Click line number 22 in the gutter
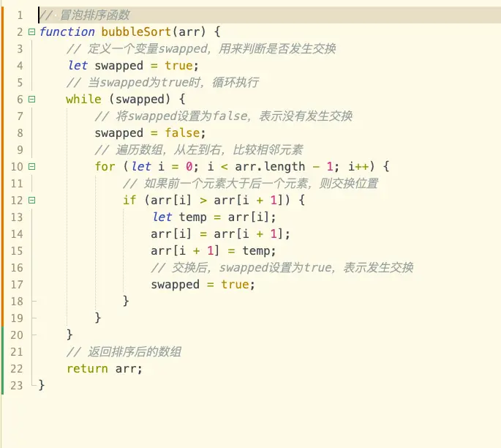 tap(17, 369)
